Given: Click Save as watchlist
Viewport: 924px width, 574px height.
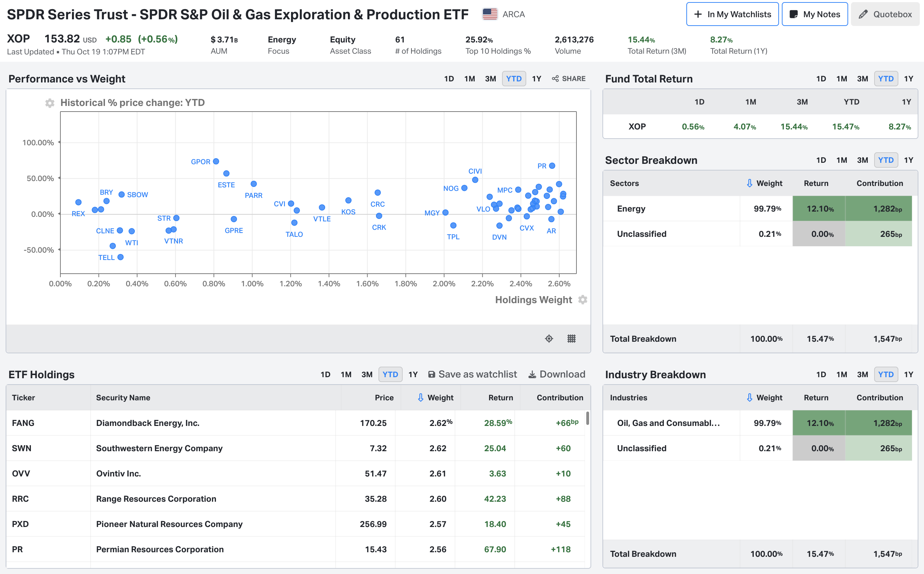Looking at the screenshot, I should coord(473,374).
